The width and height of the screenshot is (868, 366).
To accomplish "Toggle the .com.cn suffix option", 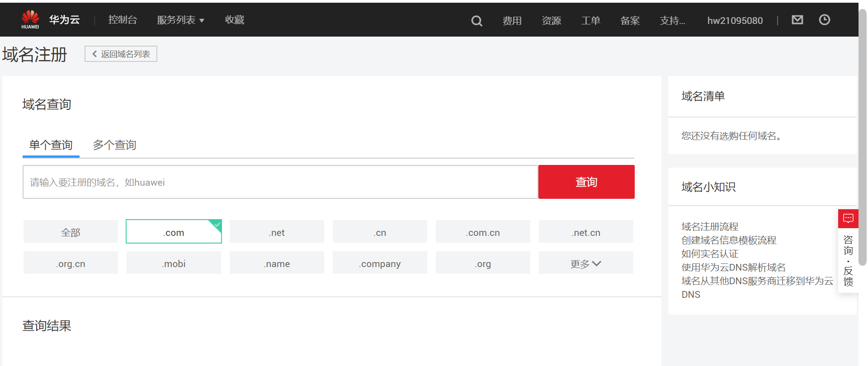I will (483, 232).
